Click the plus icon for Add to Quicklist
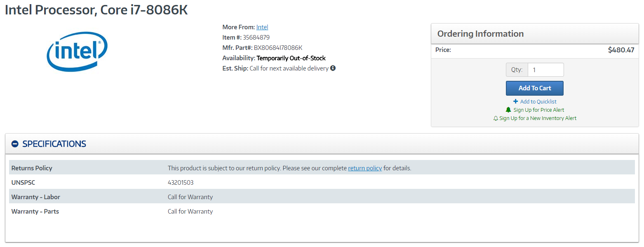Viewport: 644px width, 247px height. pos(515,101)
